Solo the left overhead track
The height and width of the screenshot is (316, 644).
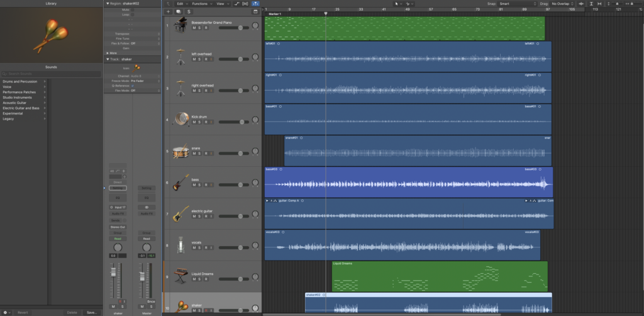click(x=199, y=59)
